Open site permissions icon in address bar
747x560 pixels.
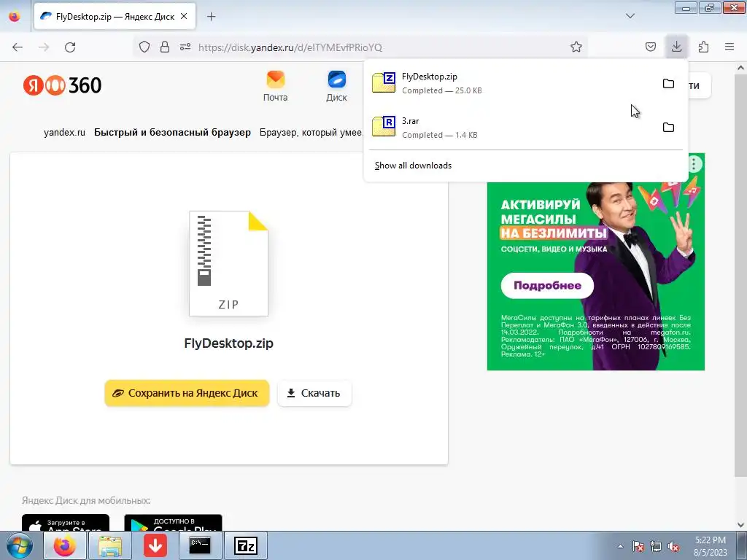click(185, 47)
